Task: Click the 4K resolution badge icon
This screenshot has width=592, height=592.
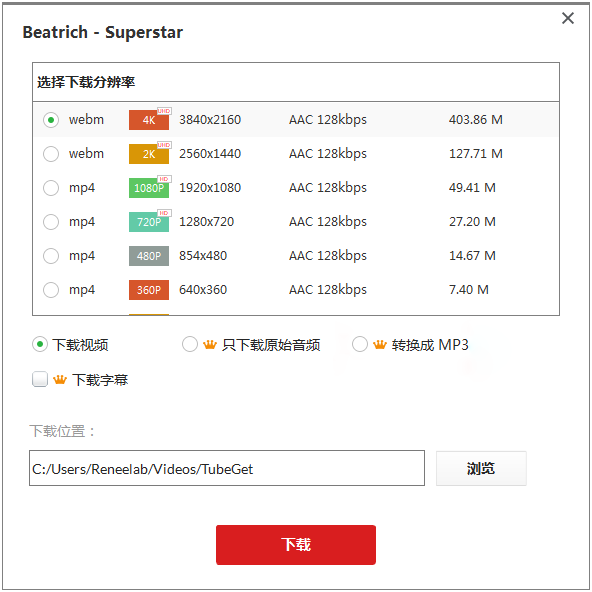Action: 149,119
